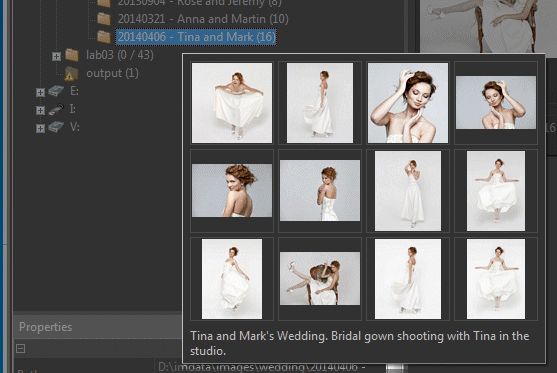Click the lab03 folder icon

pyautogui.click(x=72, y=55)
